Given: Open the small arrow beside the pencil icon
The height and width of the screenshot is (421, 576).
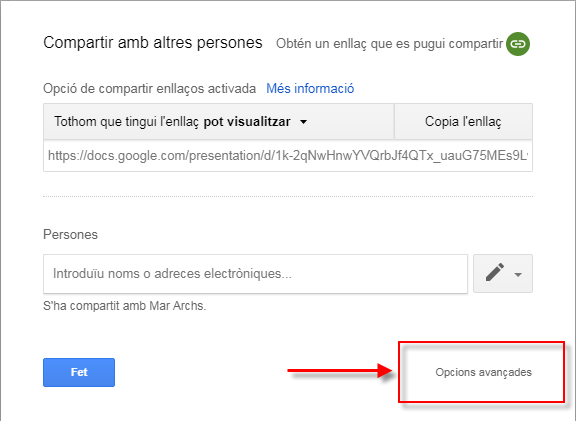Looking at the screenshot, I should [518, 274].
